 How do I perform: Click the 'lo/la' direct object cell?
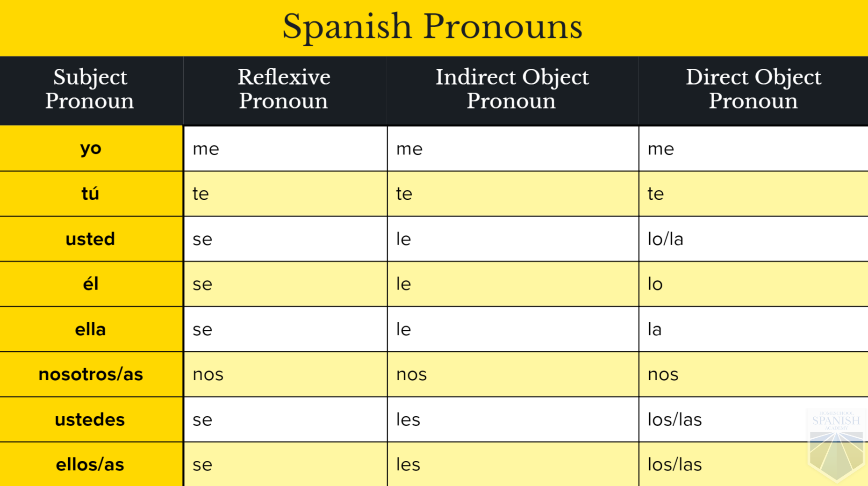coord(665,239)
